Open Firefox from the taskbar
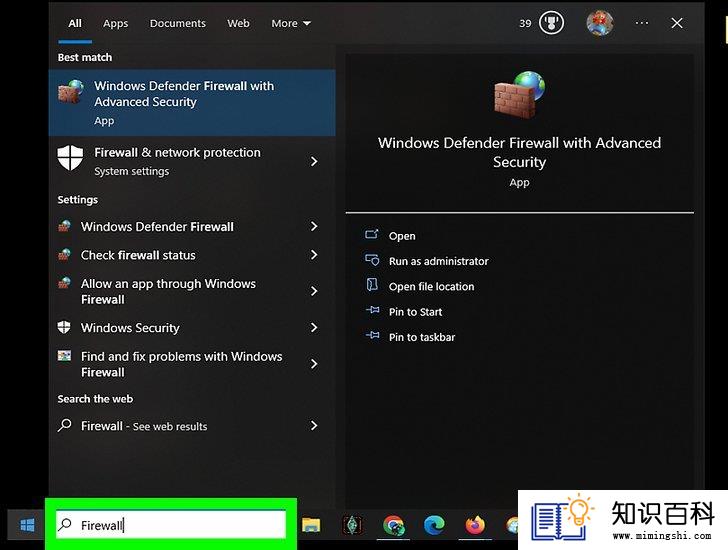The height and width of the screenshot is (550, 728). (475, 525)
